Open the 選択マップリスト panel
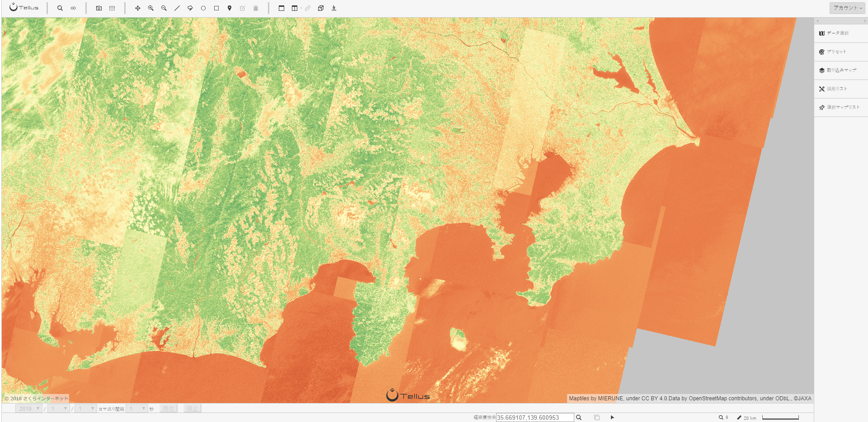This screenshot has height=422, width=868. tap(841, 108)
